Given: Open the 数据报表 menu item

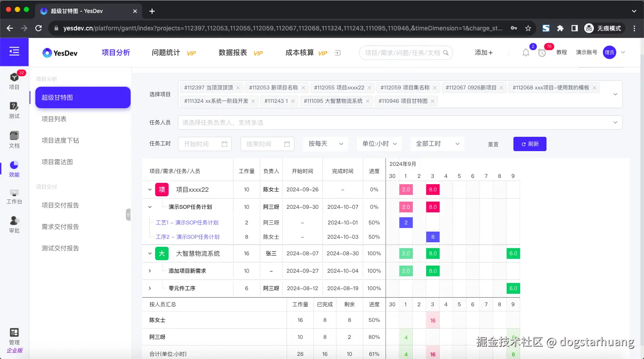Looking at the screenshot, I should pyautogui.click(x=233, y=52).
